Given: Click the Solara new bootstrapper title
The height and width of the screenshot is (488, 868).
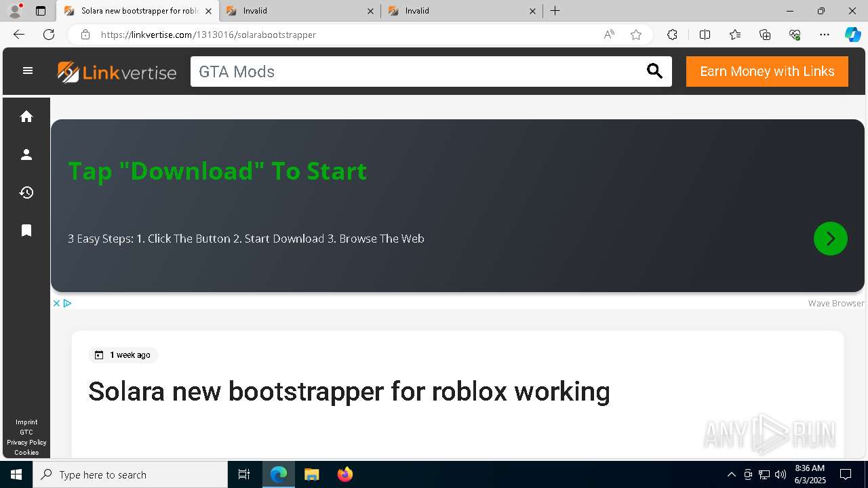Looking at the screenshot, I should click(349, 392).
